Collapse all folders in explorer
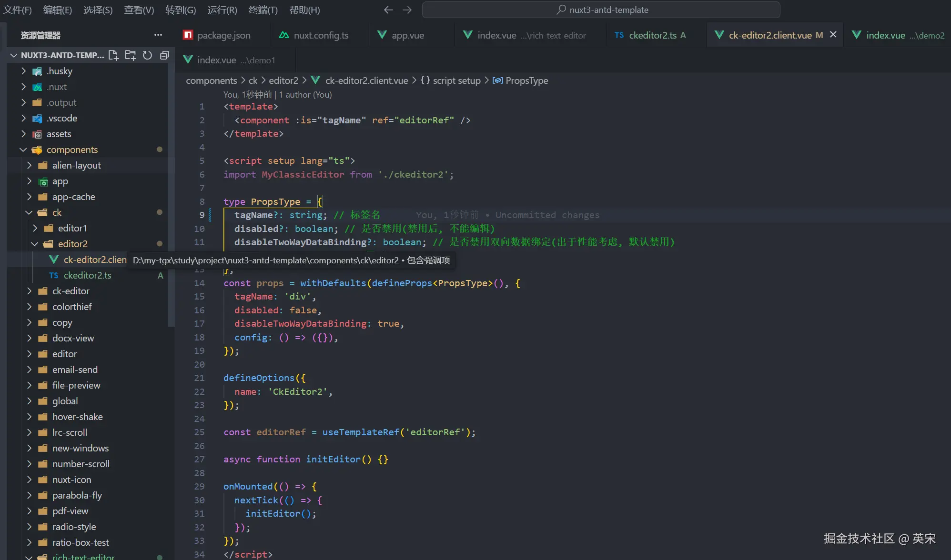951x560 pixels. [x=164, y=55]
